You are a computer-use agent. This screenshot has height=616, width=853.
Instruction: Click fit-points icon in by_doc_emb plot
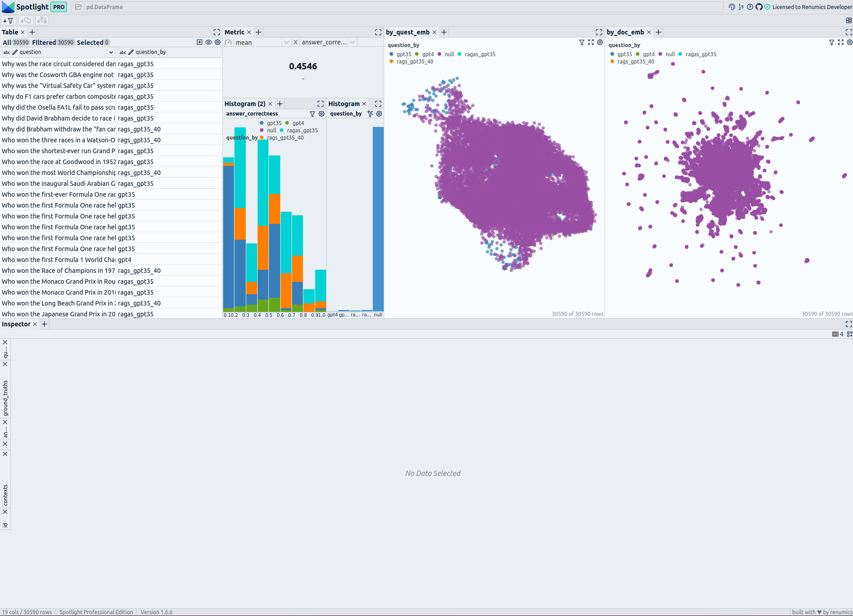[840, 42]
